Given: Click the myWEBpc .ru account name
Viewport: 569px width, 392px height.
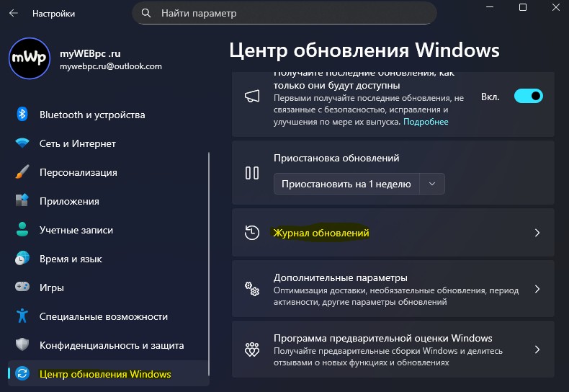Looking at the screenshot, I should pyautogui.click(x=90, y=53).
